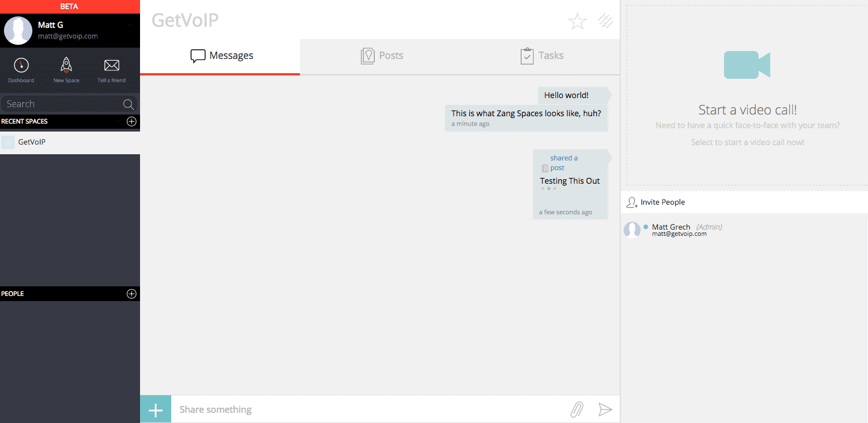Select GetVoIP in recent spaces list

click(32, 142)
